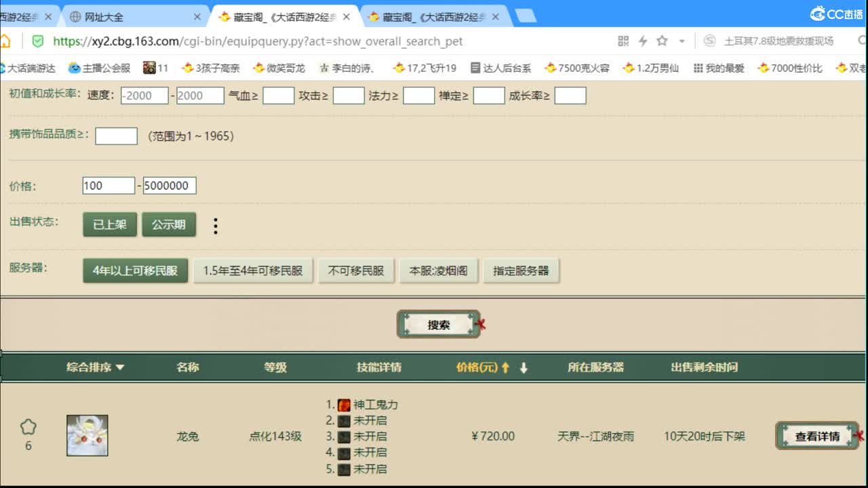Toggle the 4年以上可移民服 server filter
The image size is (868, 488).
click(135, 270)
